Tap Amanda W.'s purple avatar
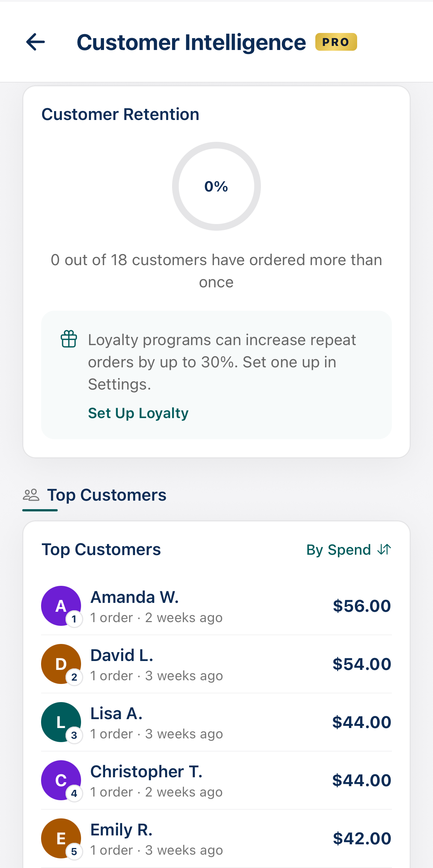 (x=61, y=606)
